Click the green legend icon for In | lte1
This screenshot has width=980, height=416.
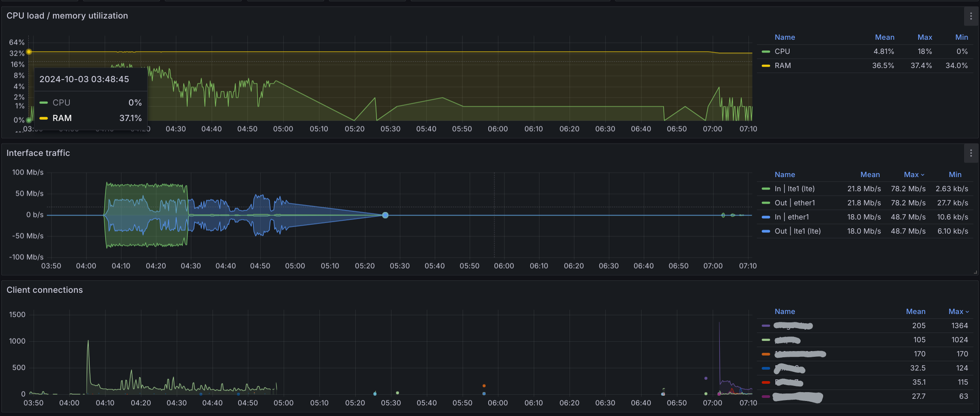[x=766, y=189]
